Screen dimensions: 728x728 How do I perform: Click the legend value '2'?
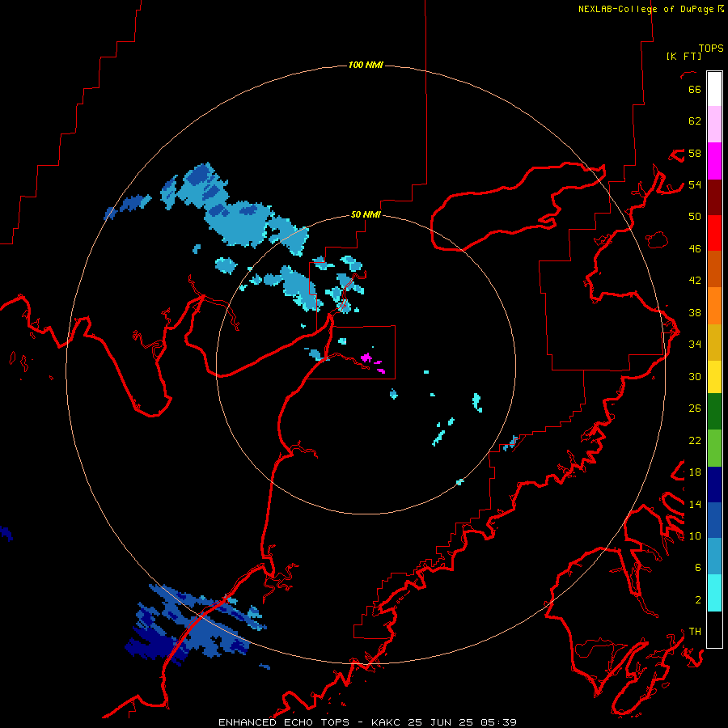[x=697, y=599]
